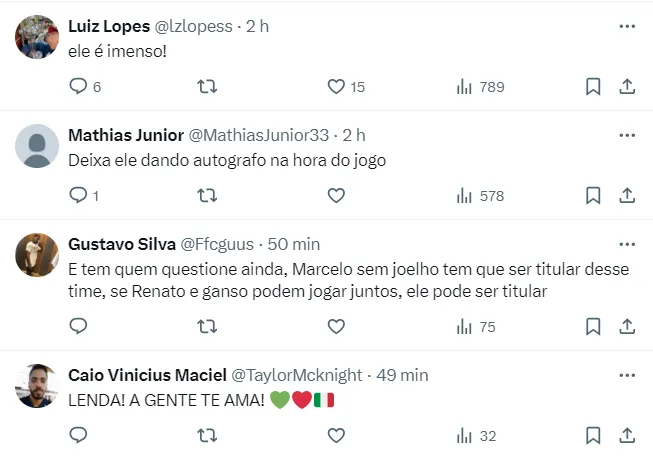
Task: Repost Gustavo Silva's tweet
Action: coord(207,326)
